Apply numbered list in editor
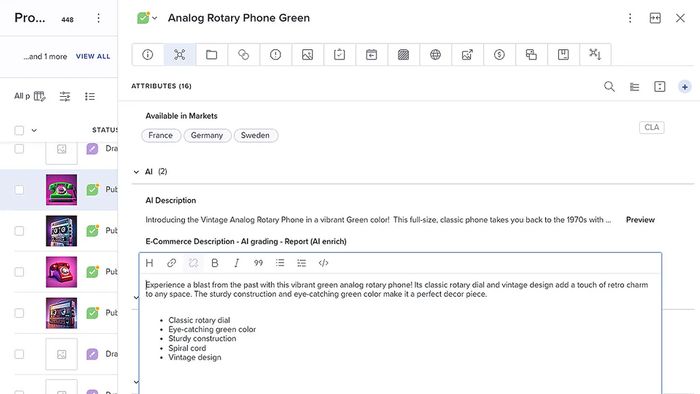 (302, 263)
